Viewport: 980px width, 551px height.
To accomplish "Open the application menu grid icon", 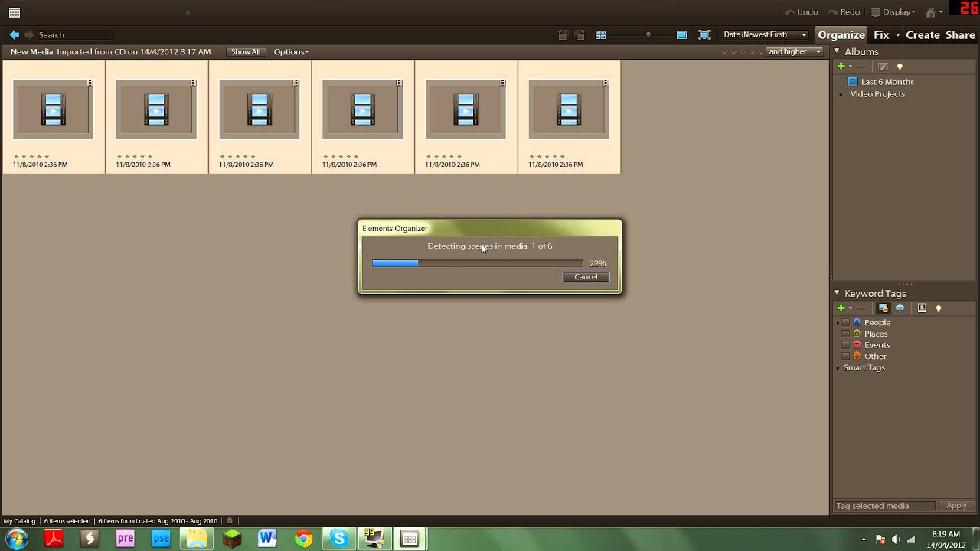I will click(15, 12).
